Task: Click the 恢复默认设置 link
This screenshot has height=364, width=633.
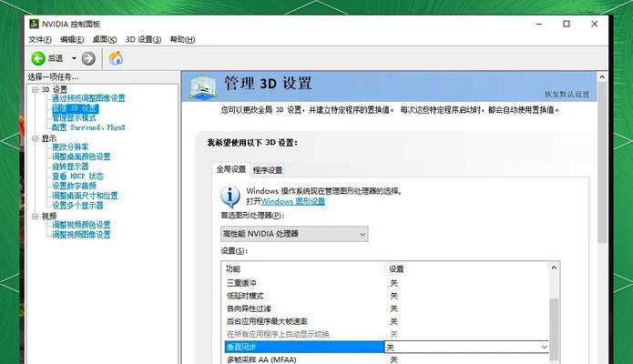Action: coord(567,95)
